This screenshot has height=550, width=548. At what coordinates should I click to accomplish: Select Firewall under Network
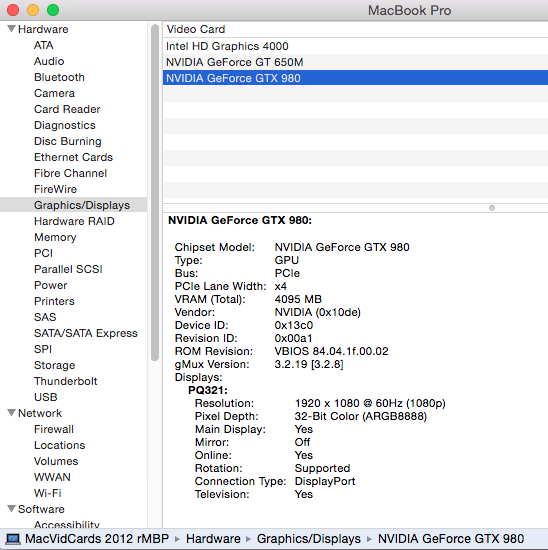pos(54,429)
